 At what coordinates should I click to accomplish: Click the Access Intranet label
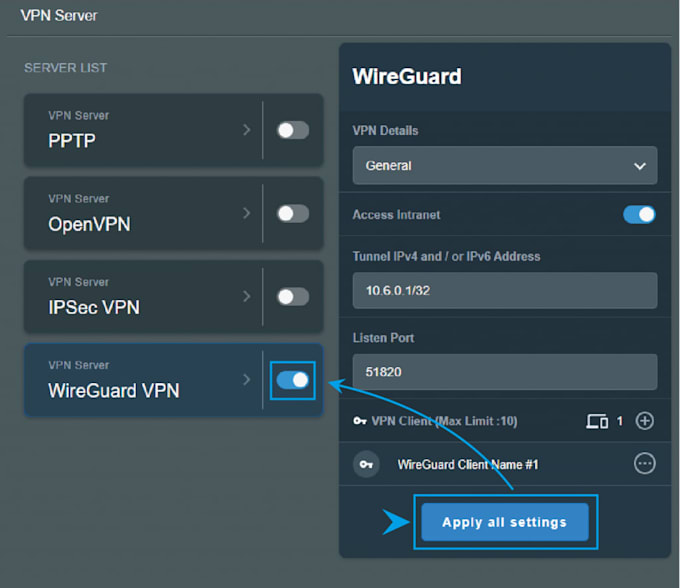[x=396, y=215]
